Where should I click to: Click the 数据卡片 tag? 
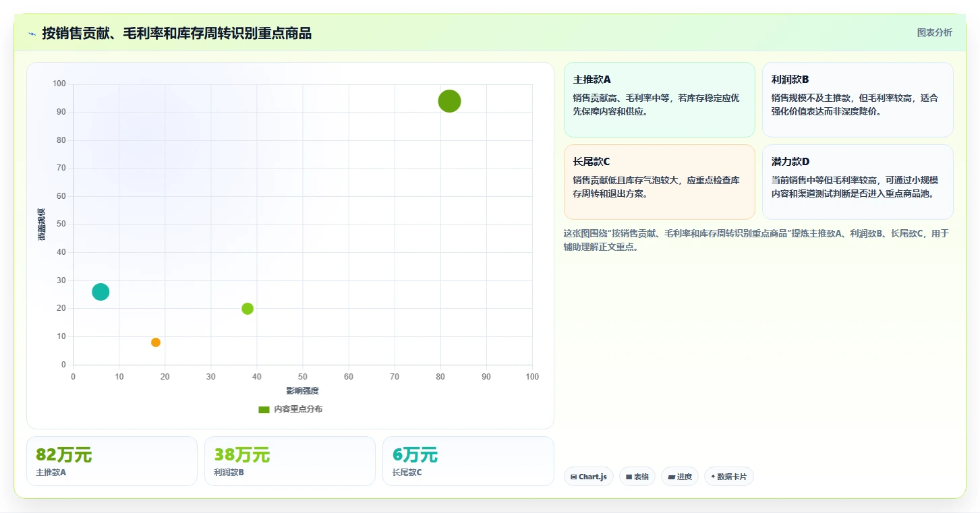coord(728,477)
